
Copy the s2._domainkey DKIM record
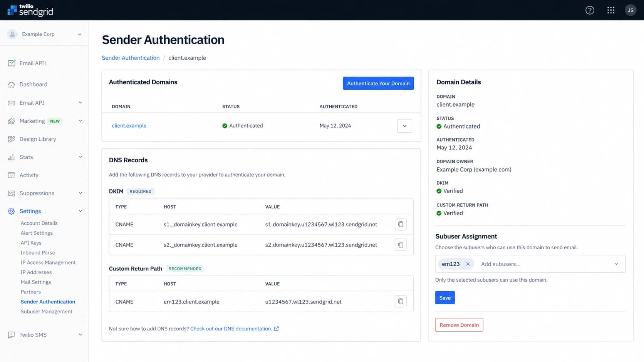pos(401,245)
